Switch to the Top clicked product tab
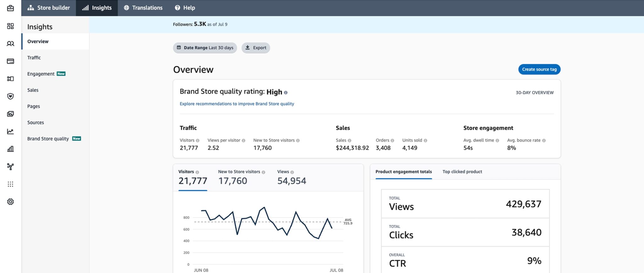This screenshot has width=644, height=273. pos(462,172)
